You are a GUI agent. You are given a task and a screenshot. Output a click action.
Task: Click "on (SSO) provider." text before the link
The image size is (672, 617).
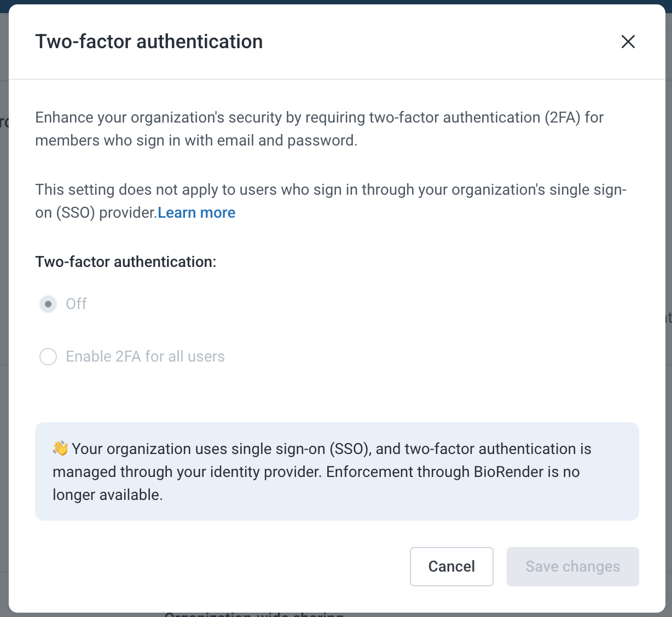pos(96,213)
